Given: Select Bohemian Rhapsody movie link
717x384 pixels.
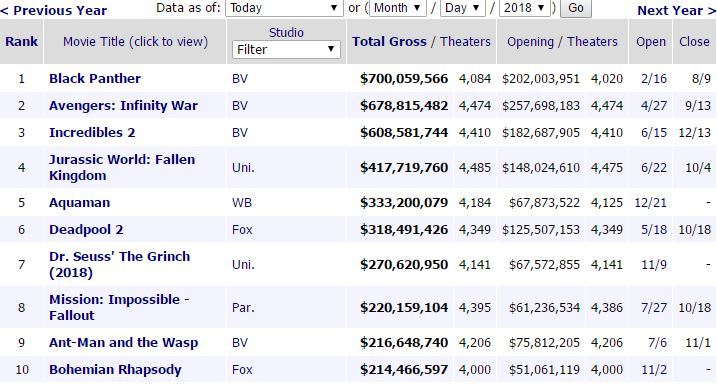Looking at the screenshot, I should (x=115, y=369).
